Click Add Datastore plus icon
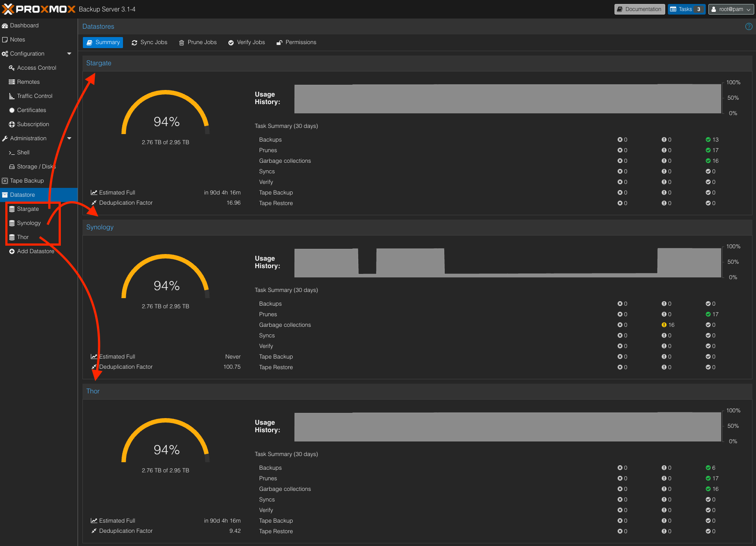This screenshot has width=756, height=546. coord(12,251)
